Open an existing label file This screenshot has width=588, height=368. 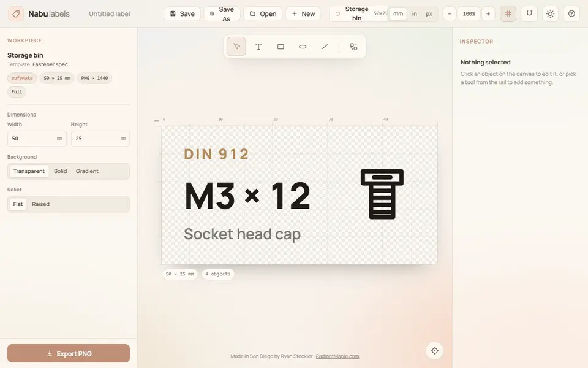click(263, 14)
